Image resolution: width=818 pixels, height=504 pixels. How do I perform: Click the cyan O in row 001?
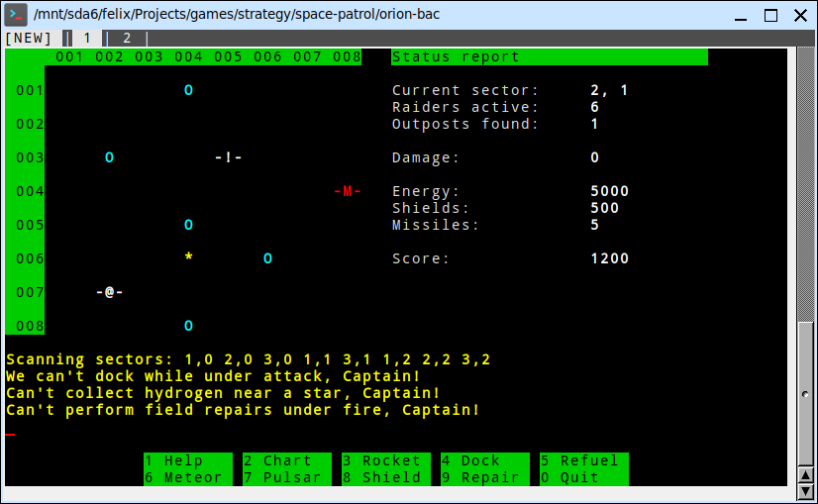pos(189,90)
